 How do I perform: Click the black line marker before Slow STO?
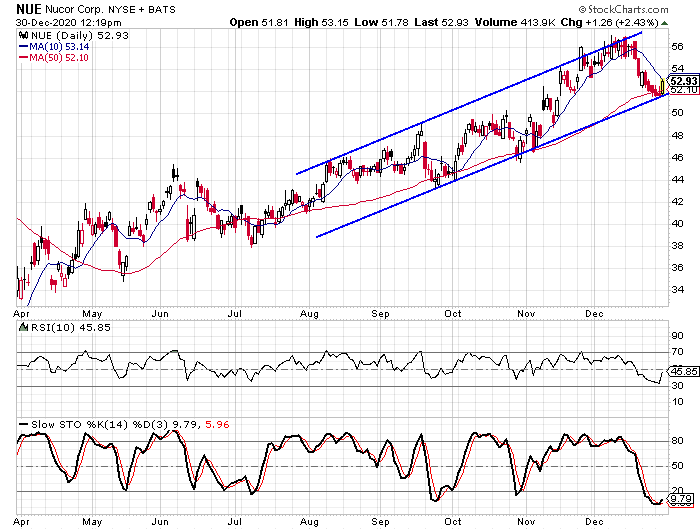[23, 424]
